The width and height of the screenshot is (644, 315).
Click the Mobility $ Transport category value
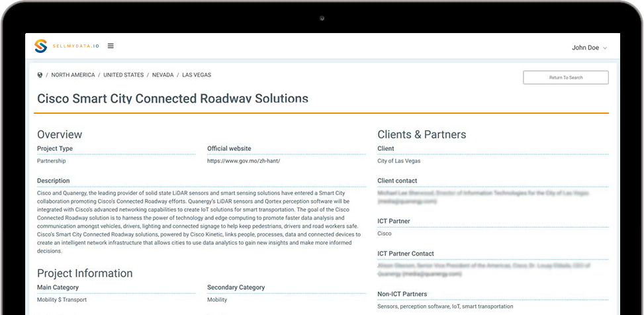(62, 300)
